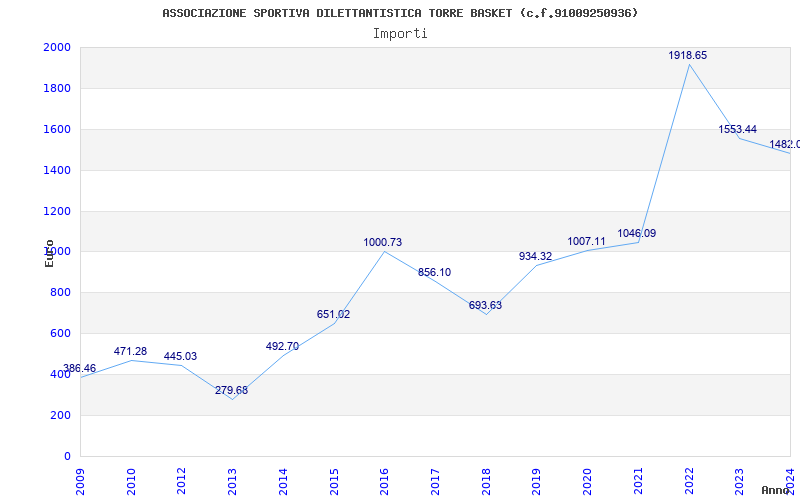Click y-axis tick value 1800

(x=57, y=88)
